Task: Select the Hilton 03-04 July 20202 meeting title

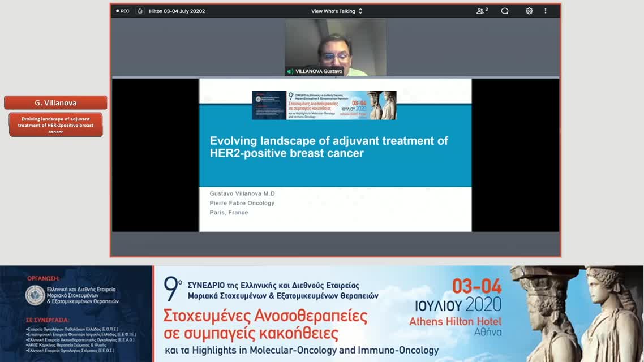Action: [177, 11]
